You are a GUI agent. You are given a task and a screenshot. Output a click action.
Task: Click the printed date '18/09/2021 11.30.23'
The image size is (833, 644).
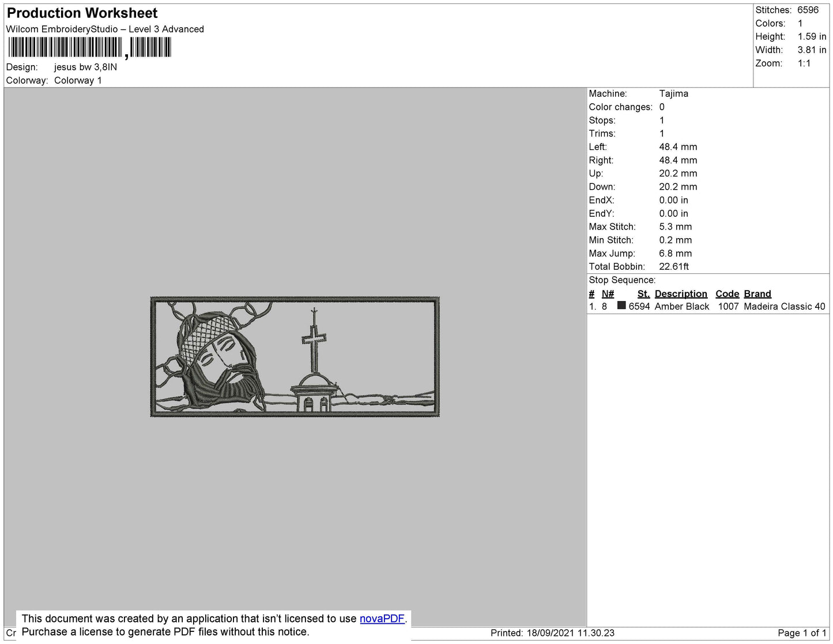[x=571, y=633]
